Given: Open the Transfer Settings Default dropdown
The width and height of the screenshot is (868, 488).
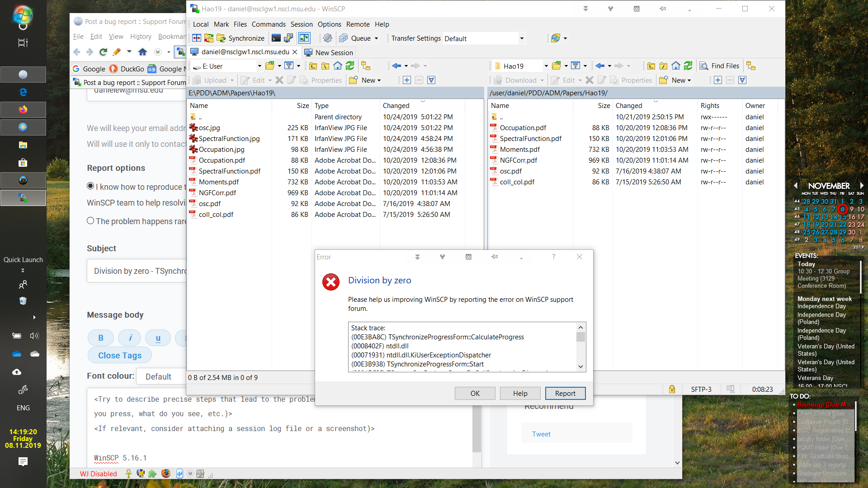Looking at the screenshot, I should [522, 38].
